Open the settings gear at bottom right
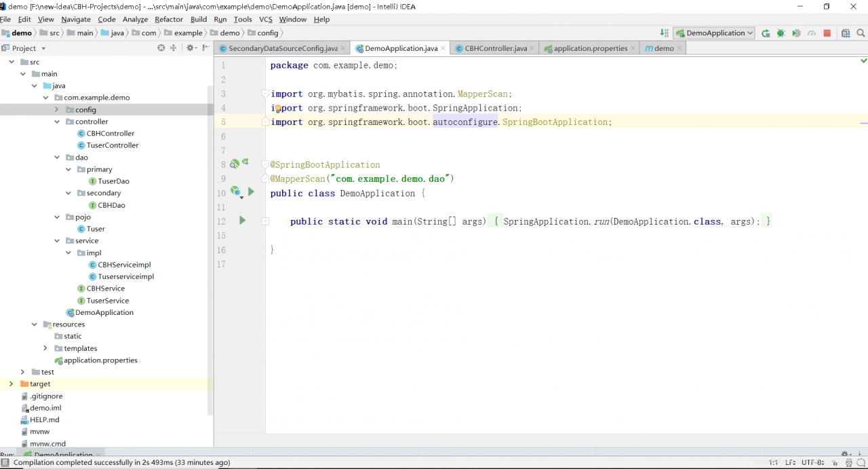This screenshot has width=868, height=469. pyautogui.click(x=846, y=454)
